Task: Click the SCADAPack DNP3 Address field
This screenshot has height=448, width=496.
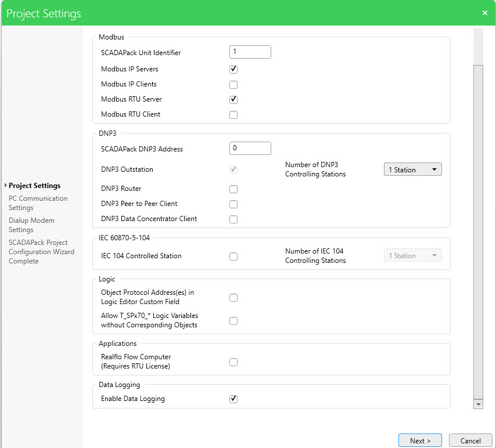Action: pyautogui.click(x=250, y=149)
